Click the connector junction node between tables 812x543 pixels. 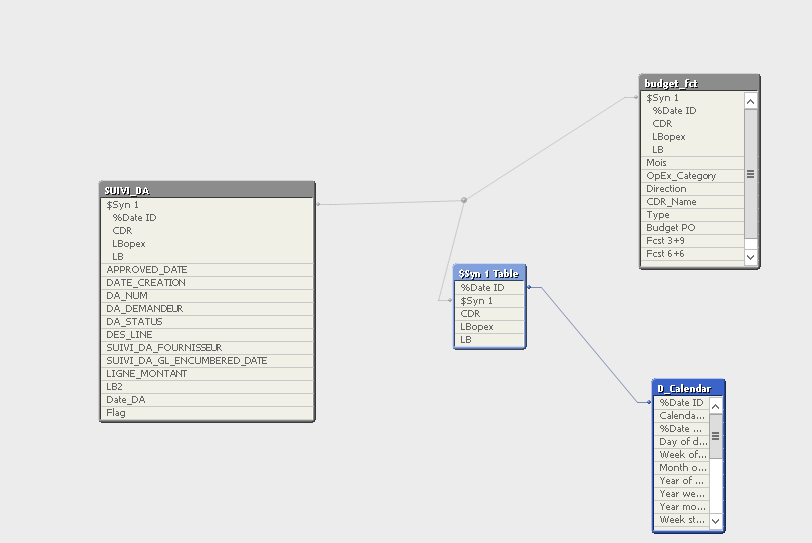463,200
